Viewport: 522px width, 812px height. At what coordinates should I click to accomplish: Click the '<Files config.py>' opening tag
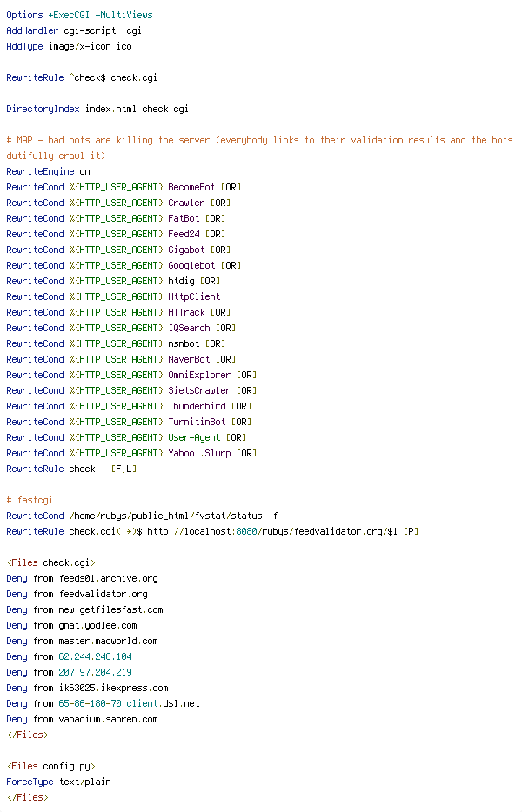(50, 767)
